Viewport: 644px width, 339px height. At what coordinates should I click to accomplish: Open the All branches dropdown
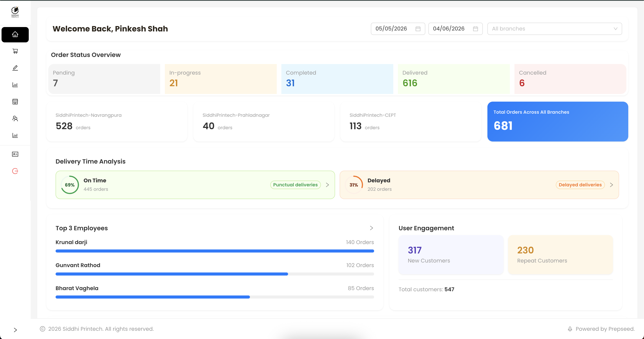pos(554,29)
